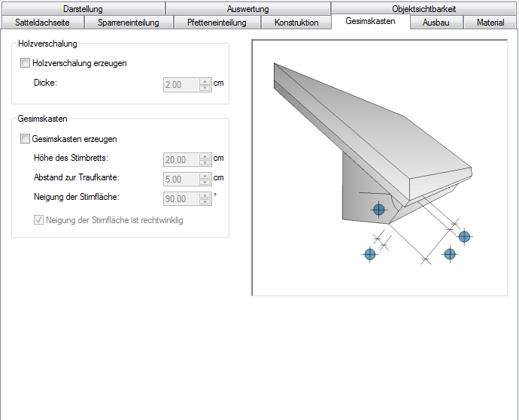Decrease Höhe des Stirnbretts value
The image size is (519, 420).
click(x=205, y=163)
